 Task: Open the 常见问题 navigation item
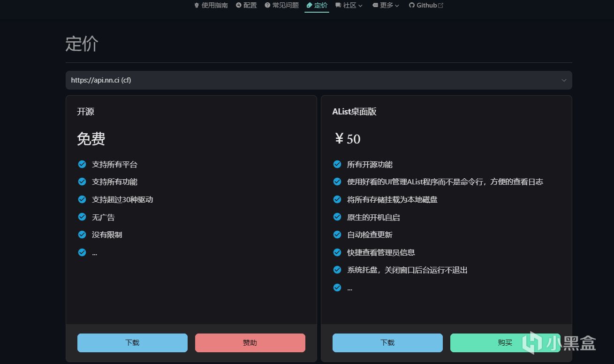point(281,5)
